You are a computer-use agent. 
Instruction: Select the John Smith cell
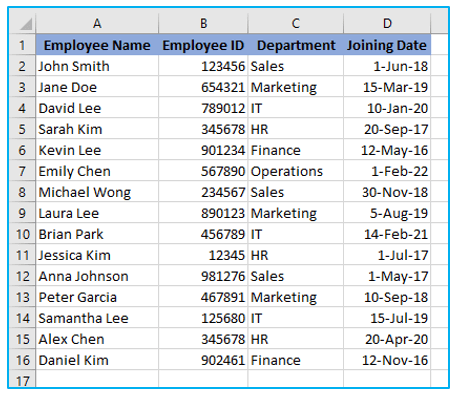coord(97,66)
